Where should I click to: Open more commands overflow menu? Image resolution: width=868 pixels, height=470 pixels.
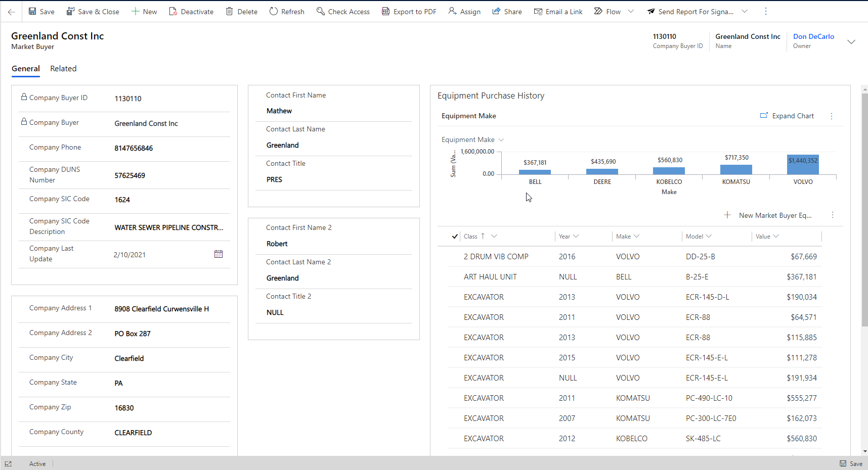click(766, 11)
